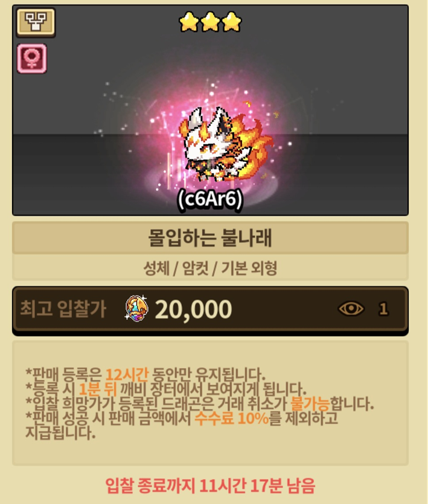Click the orange 불가능 highlighted word
This screenshot has height=504, width=428.
[x=310, y=404]
